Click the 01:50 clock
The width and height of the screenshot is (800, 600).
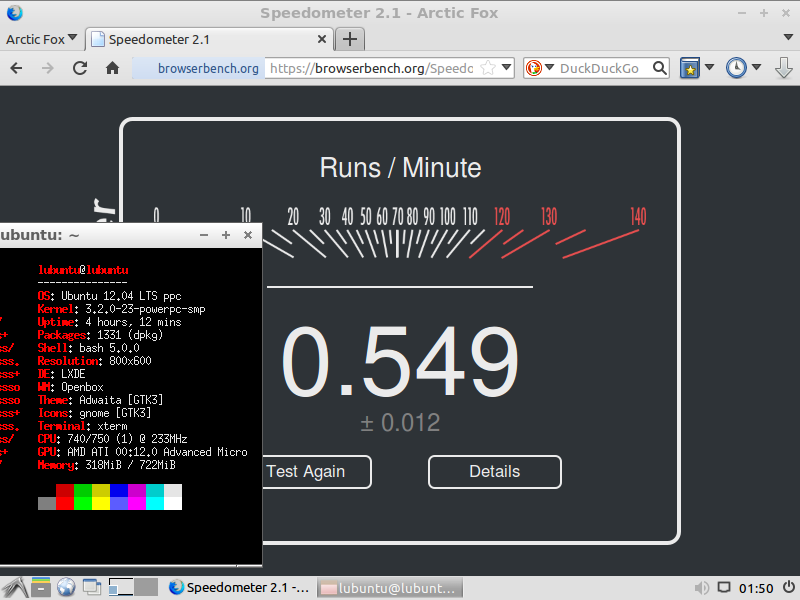point(756,588)
